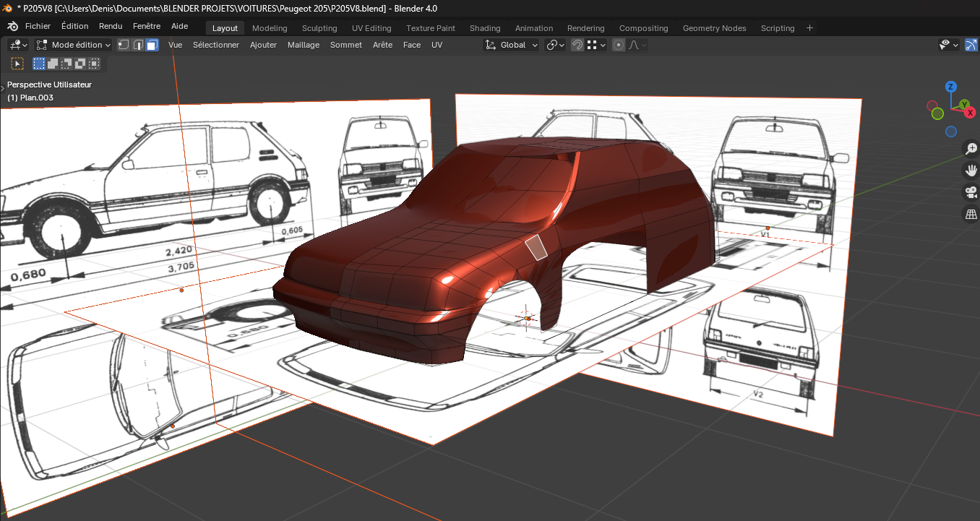
Task: Expand the toolbar with the left-edge arrow
Action: [3, 88]
